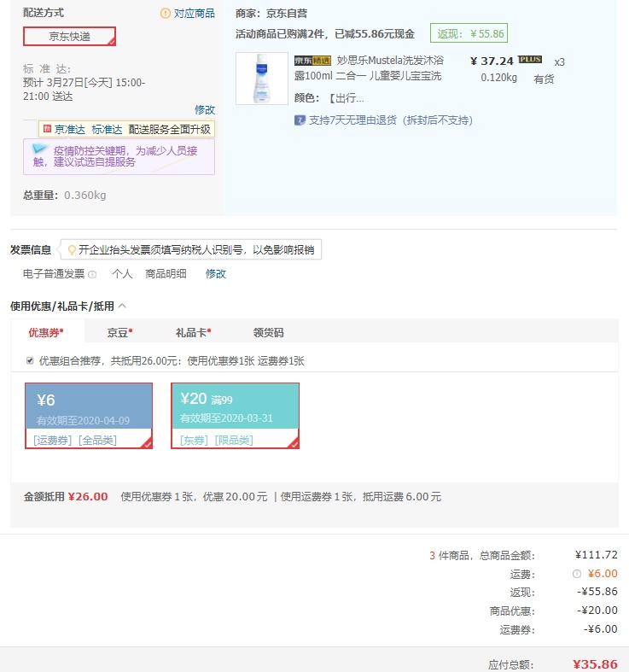Click the orange info icon beside 对应商品
Viewport: 629px width, 672px height.
[x=165, y=14]
